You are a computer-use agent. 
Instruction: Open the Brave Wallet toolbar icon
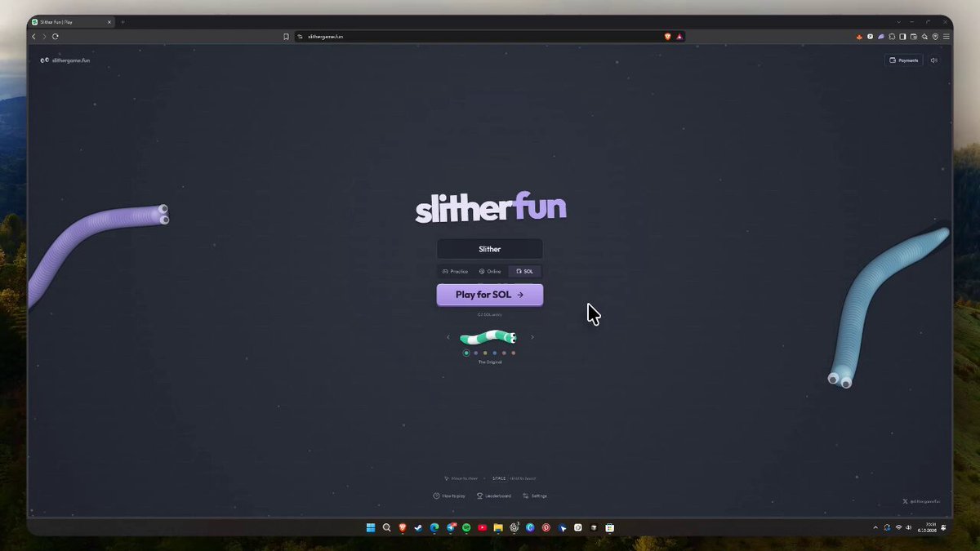pos(914,37)
